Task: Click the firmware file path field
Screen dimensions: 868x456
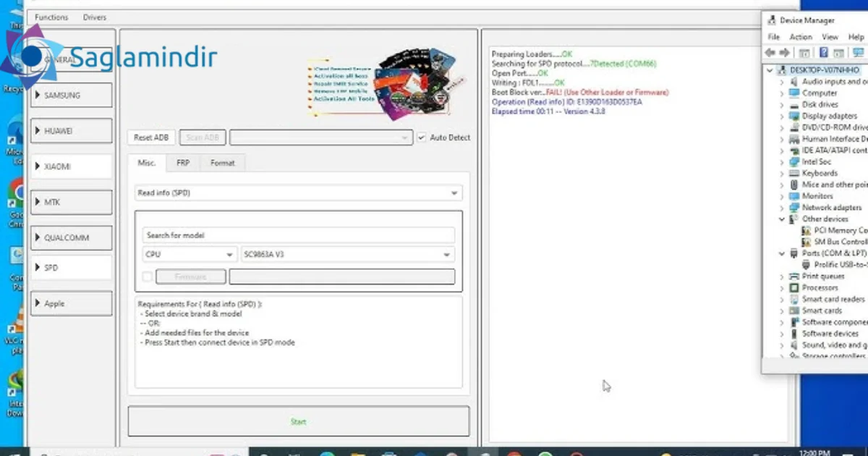Action: [x=342, y=276]
